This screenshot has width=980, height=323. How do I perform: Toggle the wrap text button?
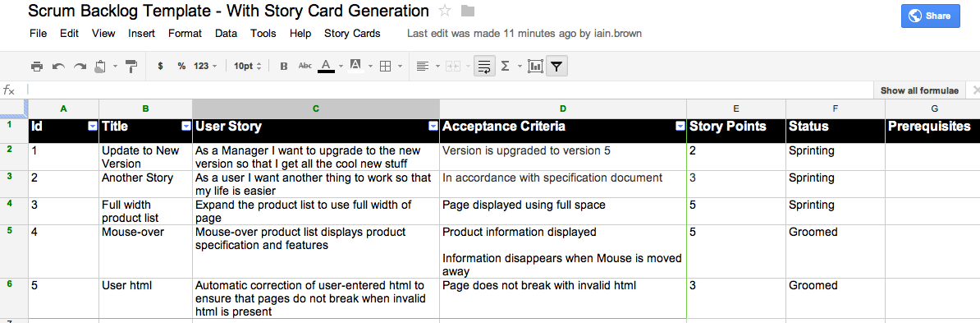coord(483,66)
